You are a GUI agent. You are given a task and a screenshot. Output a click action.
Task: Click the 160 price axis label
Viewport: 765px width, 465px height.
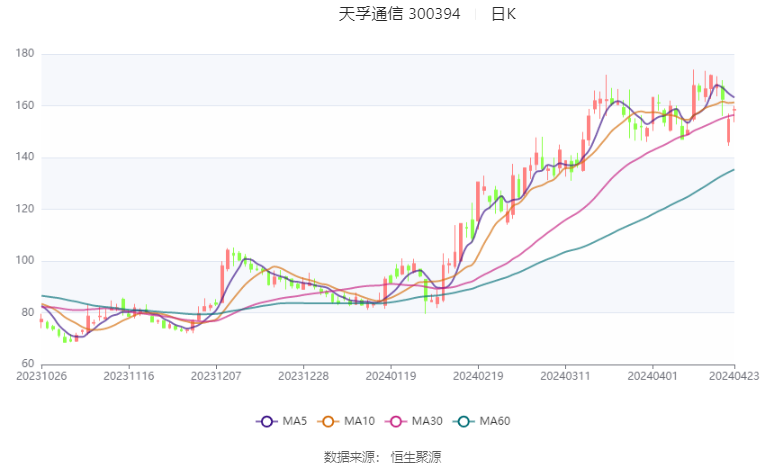click(x=25, y=105)
